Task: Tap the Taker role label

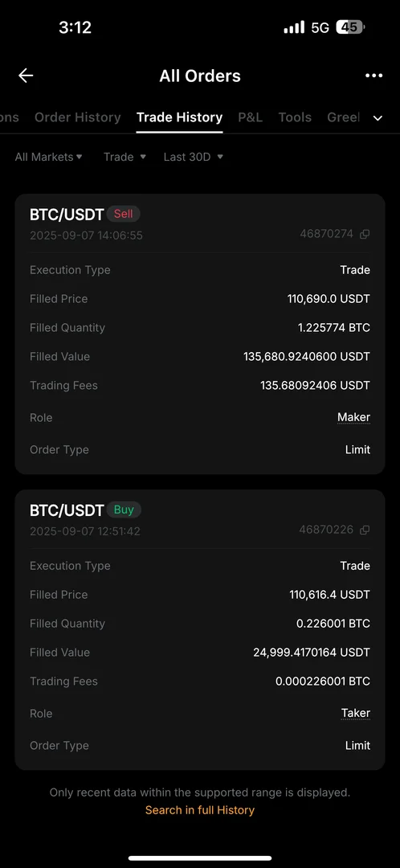Action: tap(355, 714)
